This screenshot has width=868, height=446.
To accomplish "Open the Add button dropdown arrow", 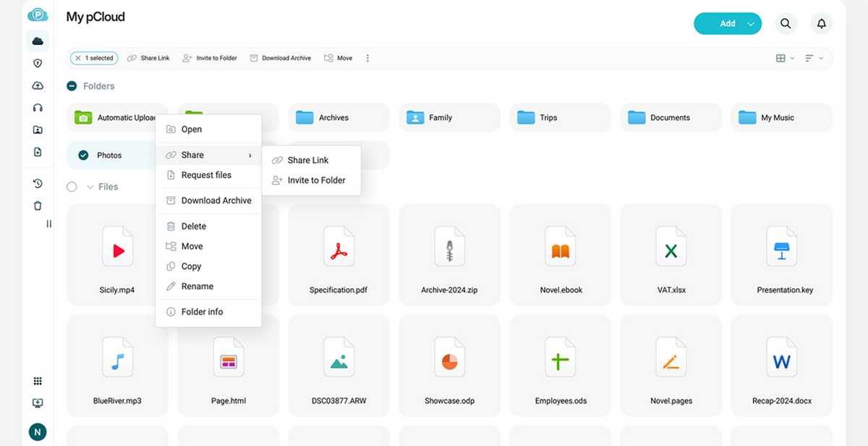I will coord(751,23).
